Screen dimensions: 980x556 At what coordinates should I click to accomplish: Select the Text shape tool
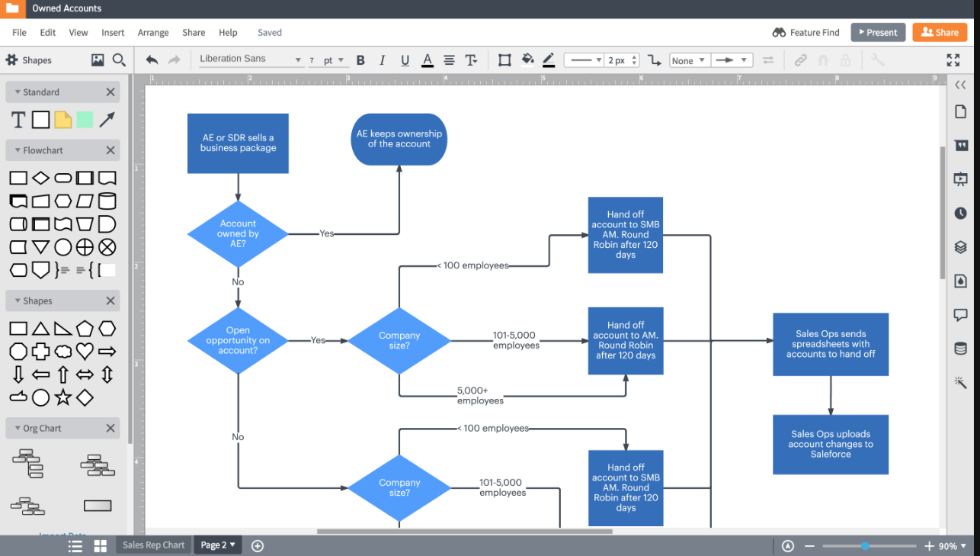tap(18, 120)
